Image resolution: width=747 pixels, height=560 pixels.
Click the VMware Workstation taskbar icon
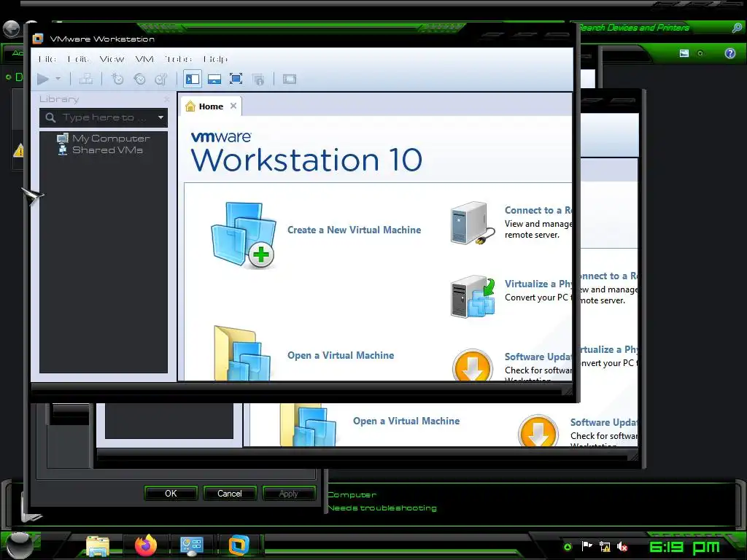click(239, 545)
